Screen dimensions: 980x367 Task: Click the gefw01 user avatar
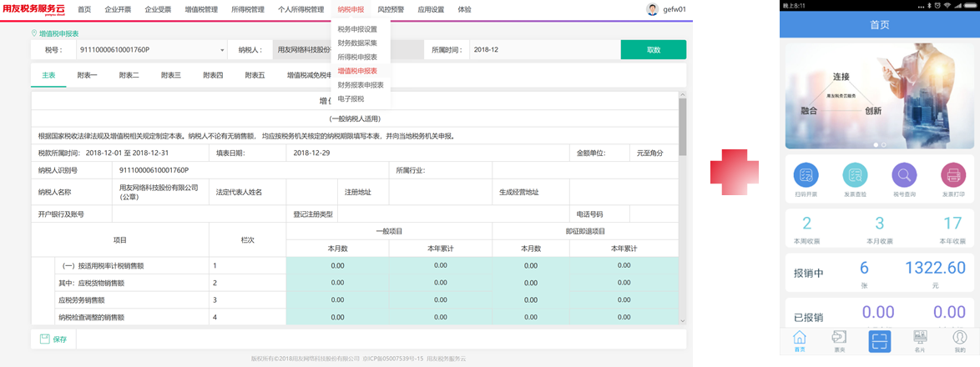tap(653, 9)
